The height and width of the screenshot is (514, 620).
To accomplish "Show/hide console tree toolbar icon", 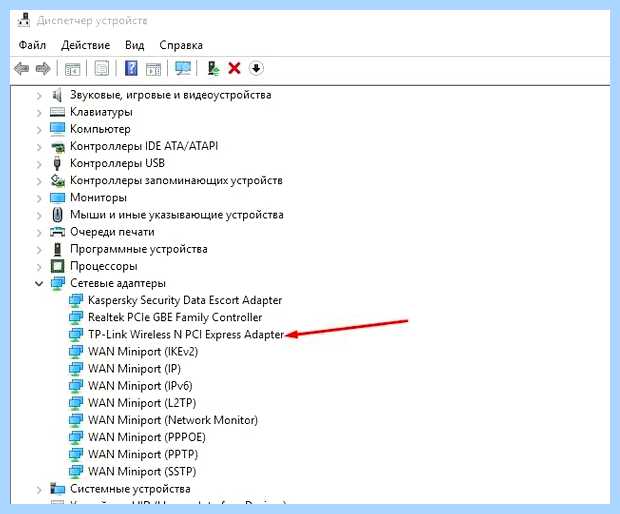I will tap(72, 69).
